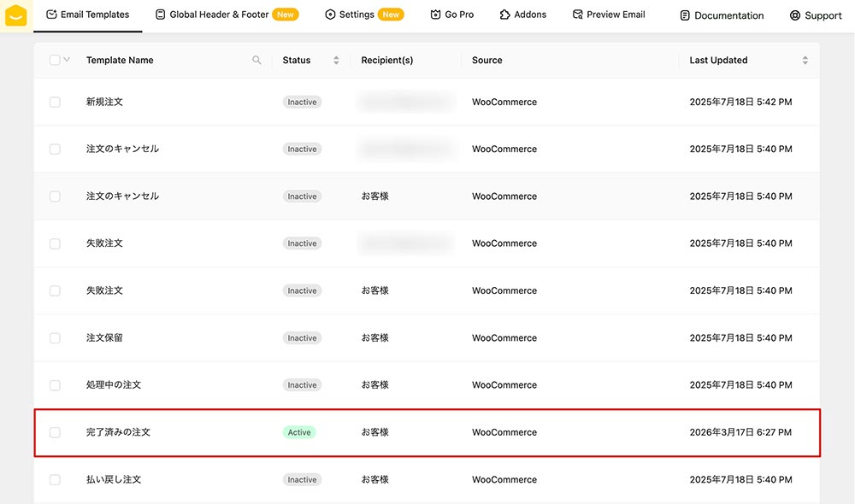The image size is (855, 504).
Task: Toggle the select-all checkbox in header
Action: point(55,61)
